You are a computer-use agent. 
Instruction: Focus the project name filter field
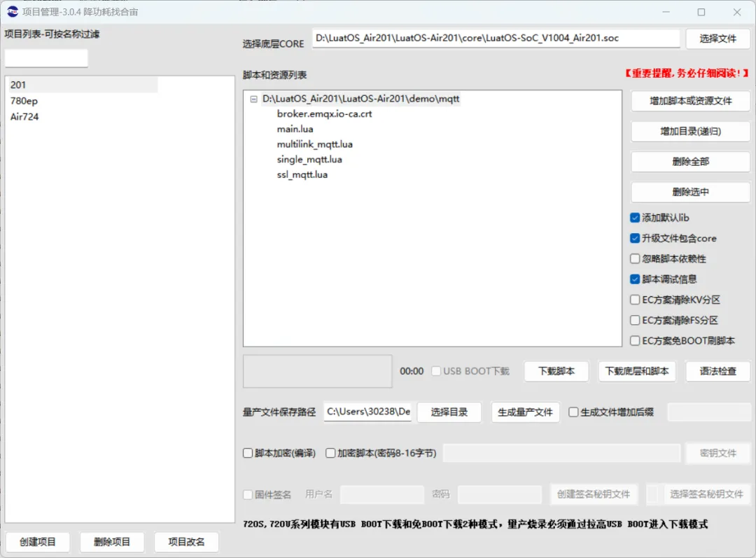tap(46, 58)
